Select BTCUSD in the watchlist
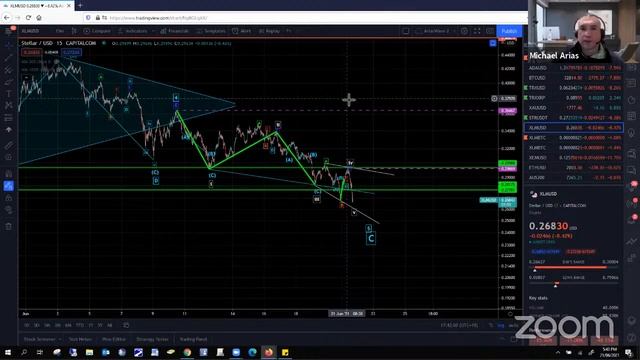640x360 pixels. (574, 78)
